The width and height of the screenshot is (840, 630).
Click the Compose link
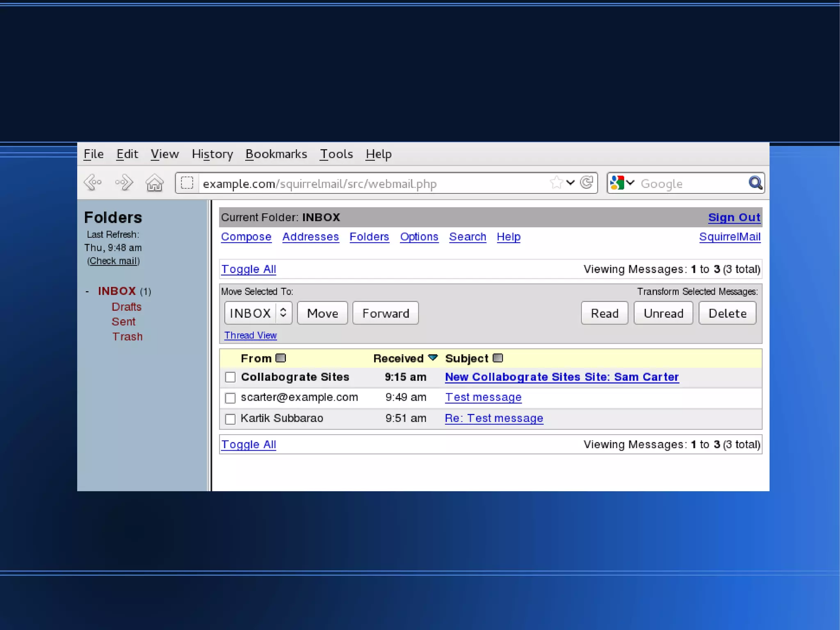pyautogui.click(x=246, y=237)
